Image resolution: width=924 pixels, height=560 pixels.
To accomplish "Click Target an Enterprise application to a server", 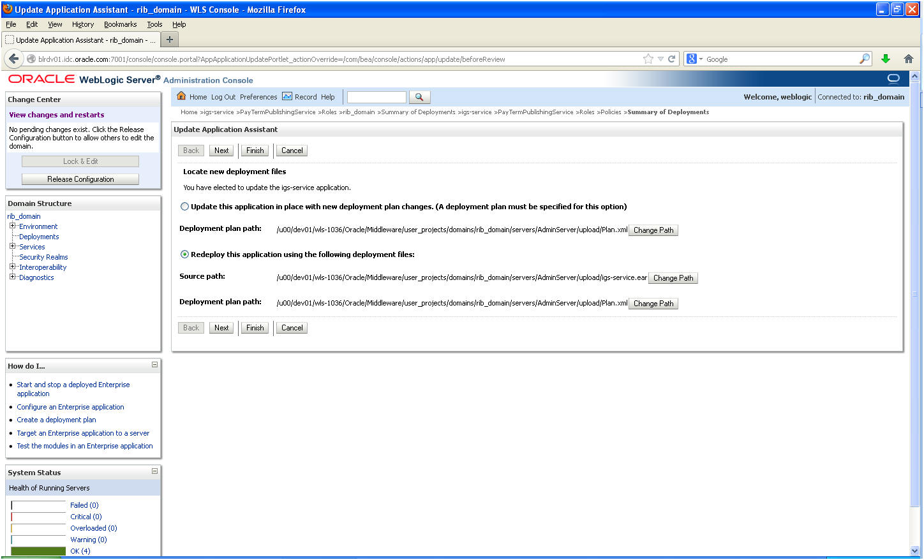I will pyautogui.click(x=83, y=433).
